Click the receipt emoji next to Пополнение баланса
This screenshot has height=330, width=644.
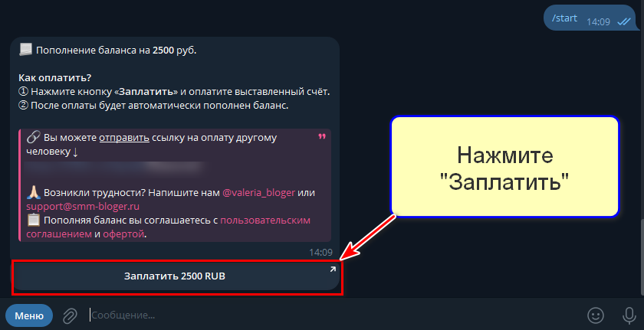(25, 51)
